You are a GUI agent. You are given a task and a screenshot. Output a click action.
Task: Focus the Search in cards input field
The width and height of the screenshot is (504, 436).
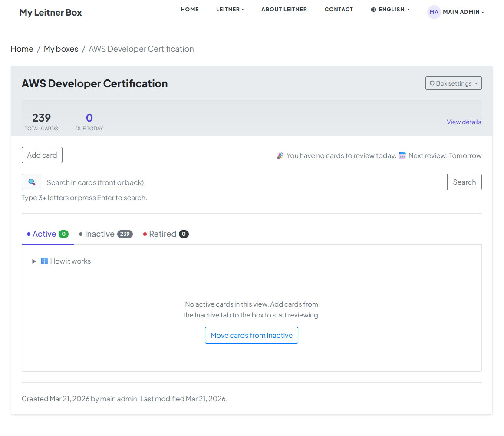coord(244,182)
